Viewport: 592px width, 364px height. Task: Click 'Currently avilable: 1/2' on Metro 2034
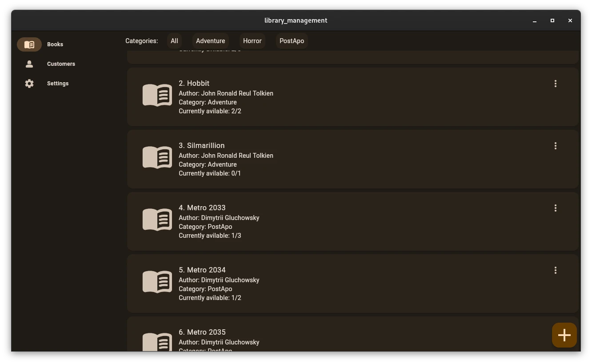point(210,298)
